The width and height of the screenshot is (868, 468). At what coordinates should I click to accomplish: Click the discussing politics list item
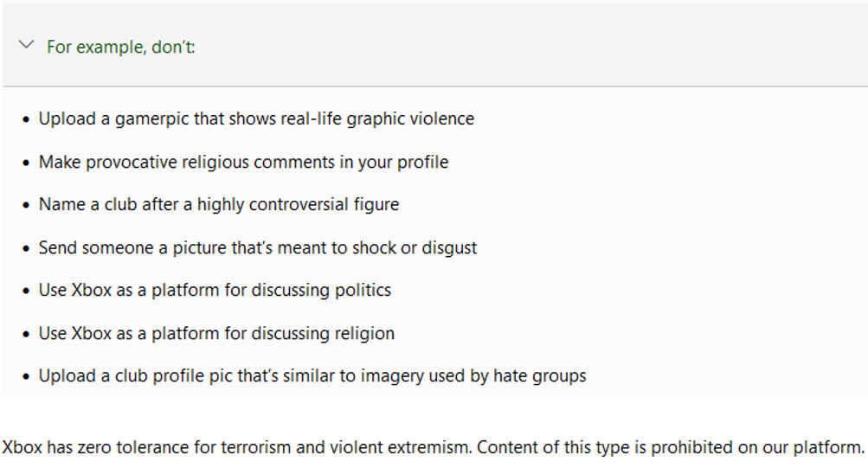point(215,291)
